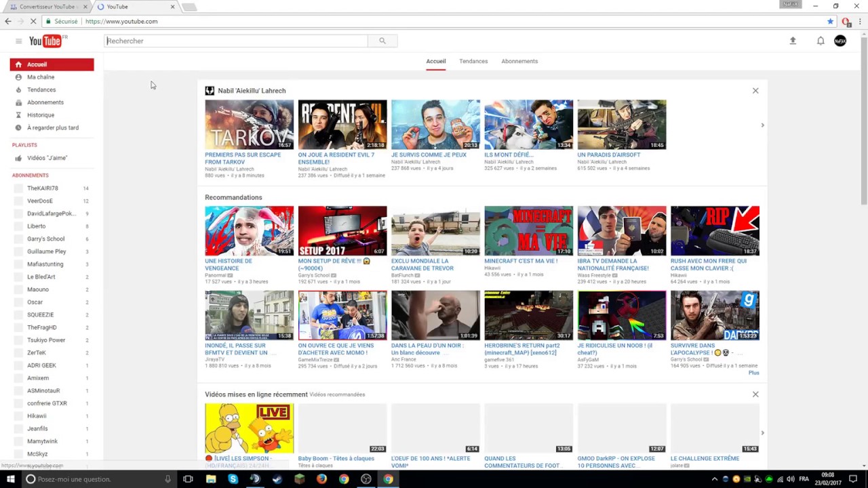868x488 pixels.
Task: Play the SETUP 2017 video thumbnail
Action: coord(342,231)
